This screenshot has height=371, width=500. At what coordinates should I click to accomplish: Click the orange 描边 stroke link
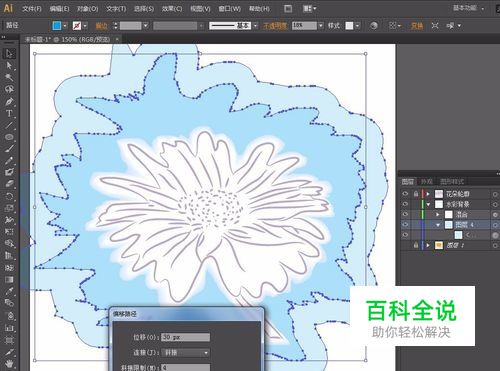coord(102,26)
